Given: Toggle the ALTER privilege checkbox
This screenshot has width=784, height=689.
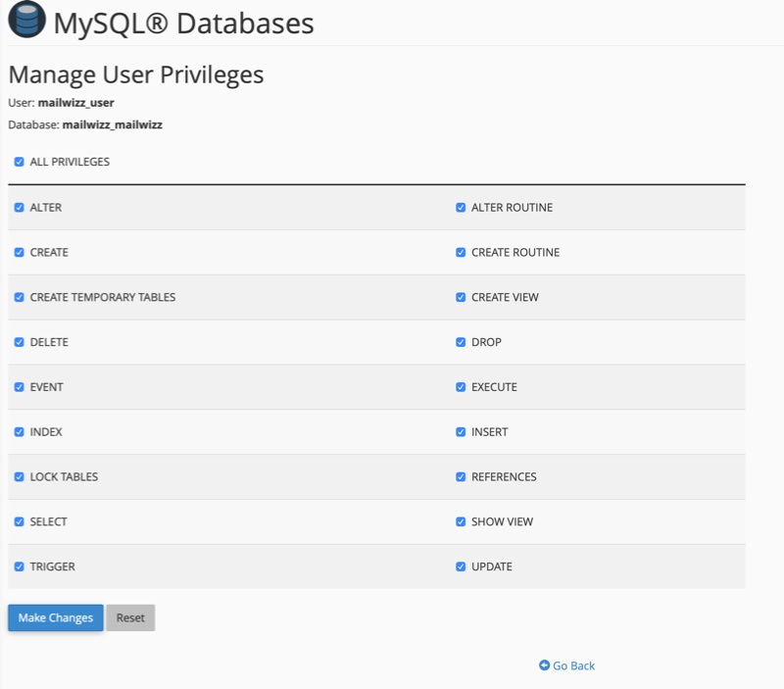Looking at the screenshot, I should pos(19,208).
